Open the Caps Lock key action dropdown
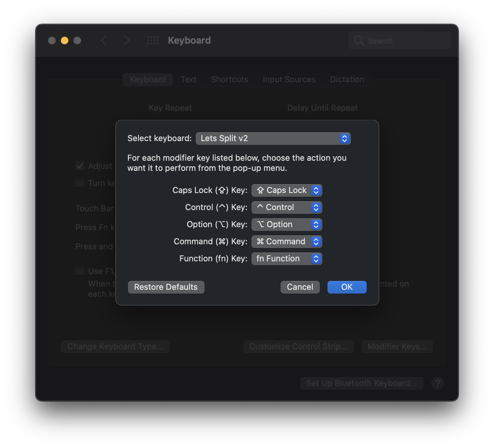This screenshot has width=494, height=448. (x=287, y=190)
